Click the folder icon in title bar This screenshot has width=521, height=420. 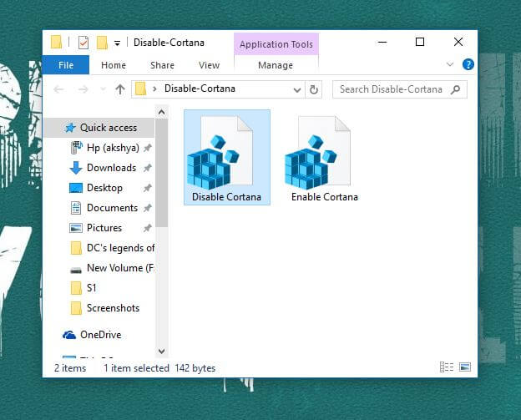57,43
